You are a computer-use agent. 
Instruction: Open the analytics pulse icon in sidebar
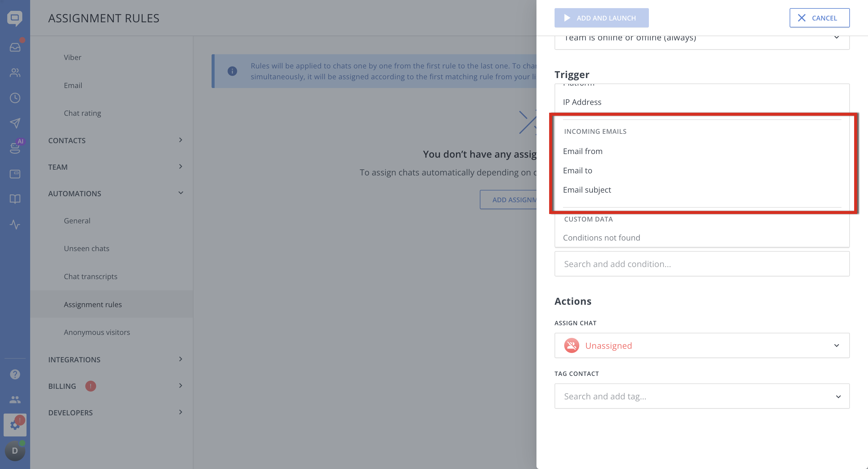tap(15, 224)
